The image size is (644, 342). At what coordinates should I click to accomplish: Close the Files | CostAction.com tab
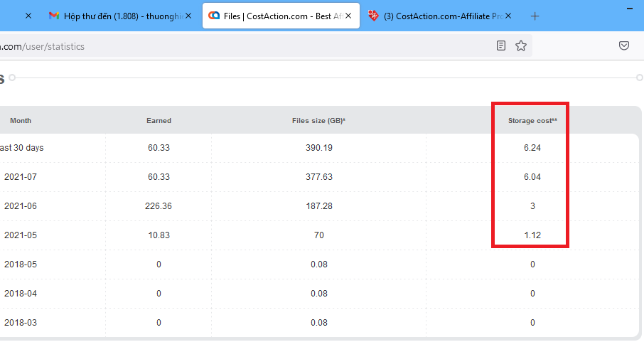(348, 16)
